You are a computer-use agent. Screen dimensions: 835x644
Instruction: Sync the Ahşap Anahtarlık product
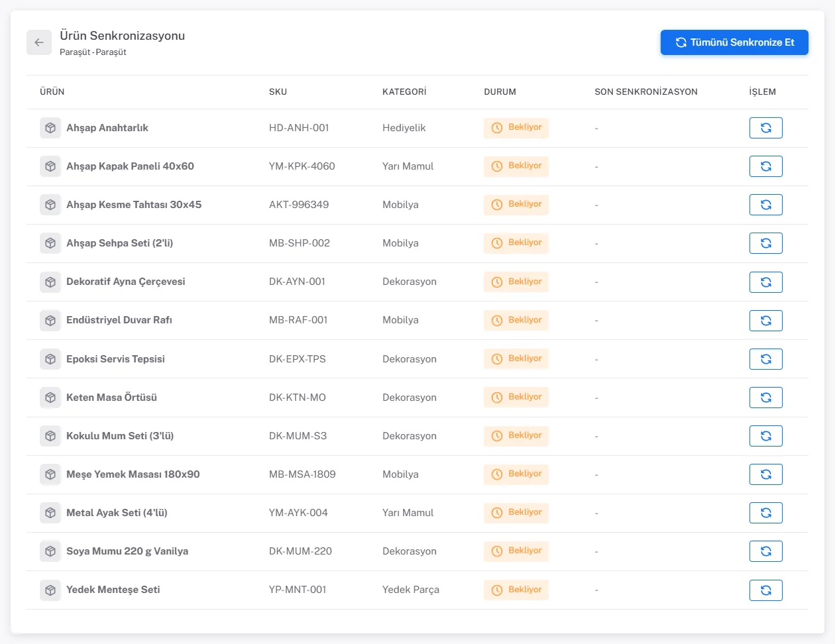click(765, 128)
